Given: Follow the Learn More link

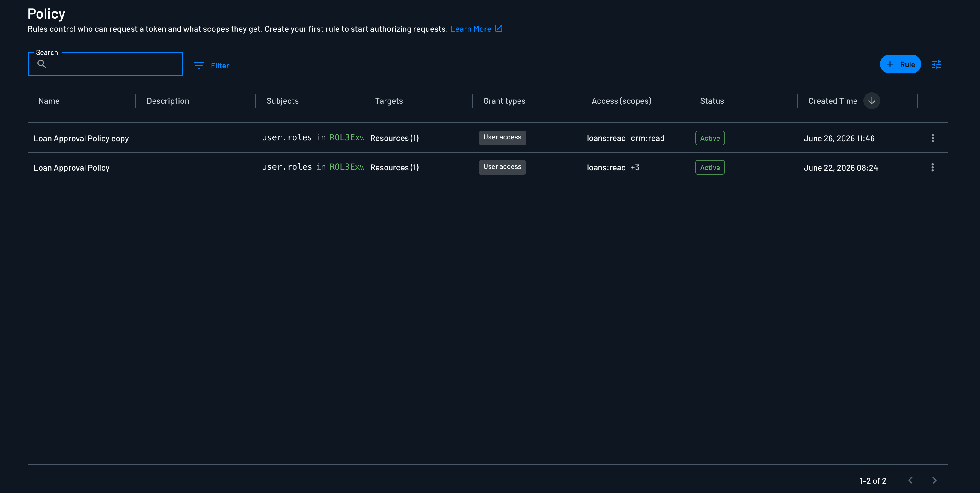Looking at the screenshot, I should coord(471,29).
